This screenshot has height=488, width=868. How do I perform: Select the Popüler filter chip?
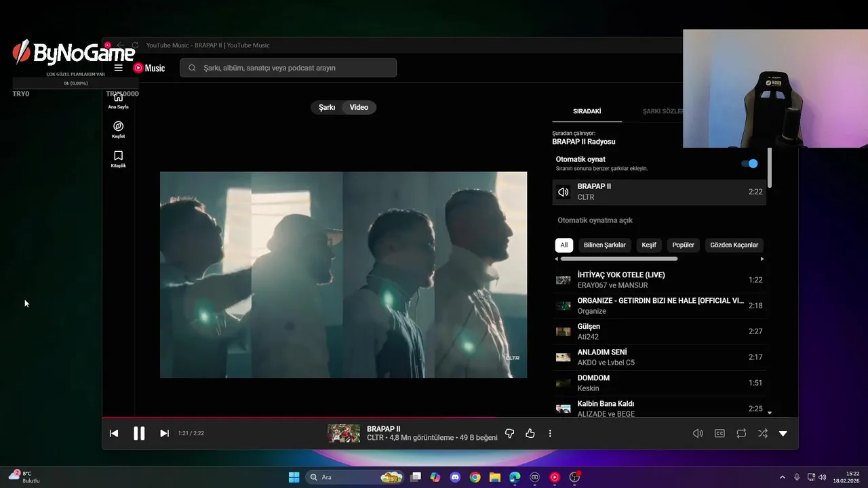click(x=683, y=245)
